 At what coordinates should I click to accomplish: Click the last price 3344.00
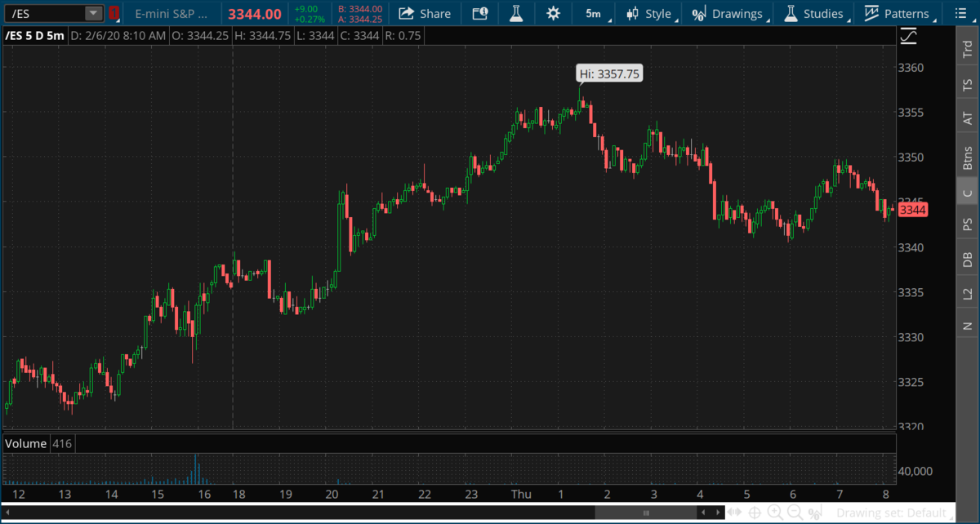[x=255, y=14]
